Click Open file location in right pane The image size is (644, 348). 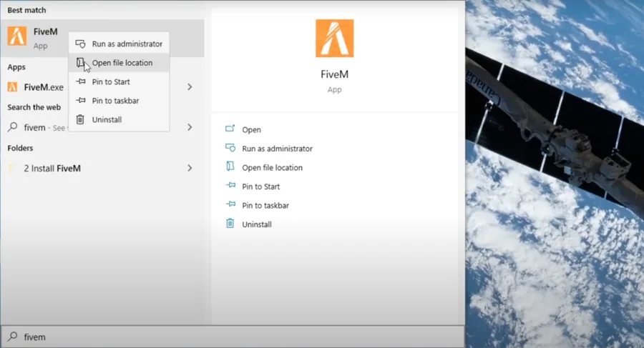tap(272, 167)
